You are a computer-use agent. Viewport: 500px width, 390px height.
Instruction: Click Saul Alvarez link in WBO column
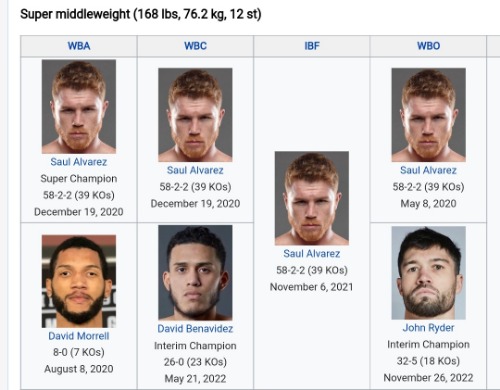[x=428, y=170]
